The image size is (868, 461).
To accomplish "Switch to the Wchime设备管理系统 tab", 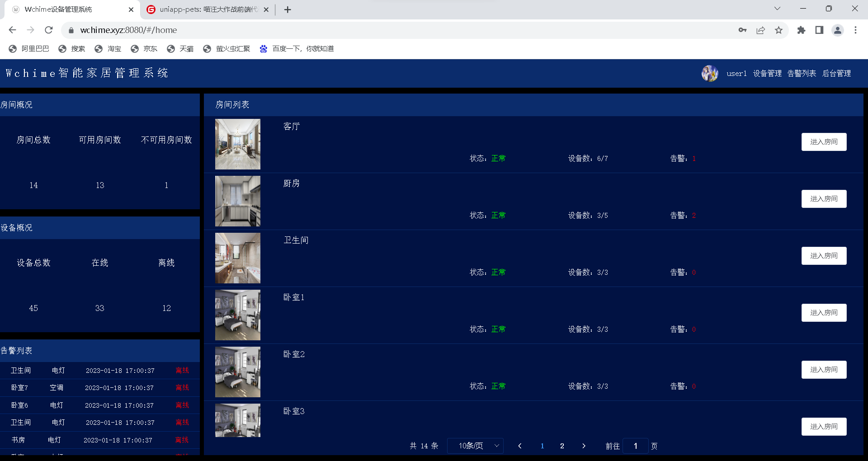I will click(x=72, y=9).
